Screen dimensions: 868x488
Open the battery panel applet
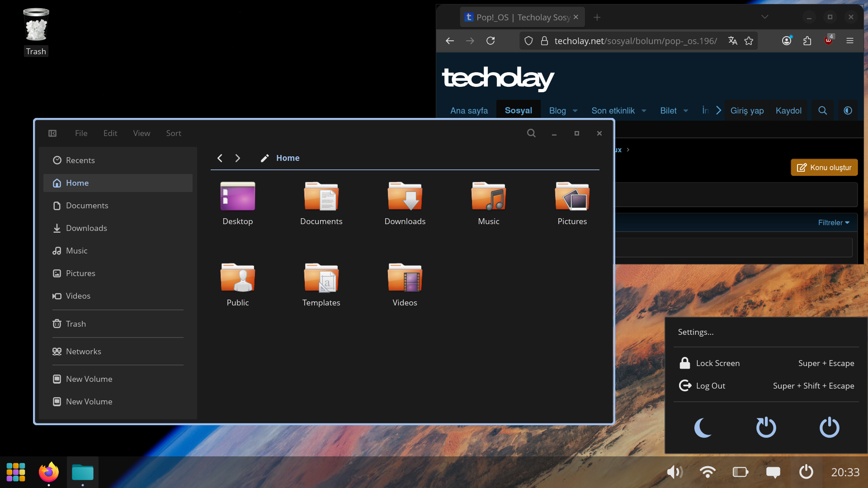741,472
